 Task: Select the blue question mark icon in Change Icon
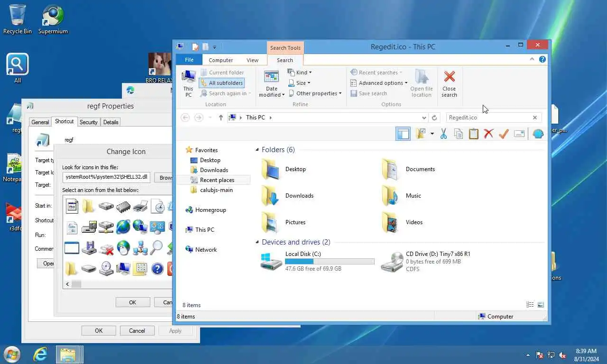tap(157, 269)
